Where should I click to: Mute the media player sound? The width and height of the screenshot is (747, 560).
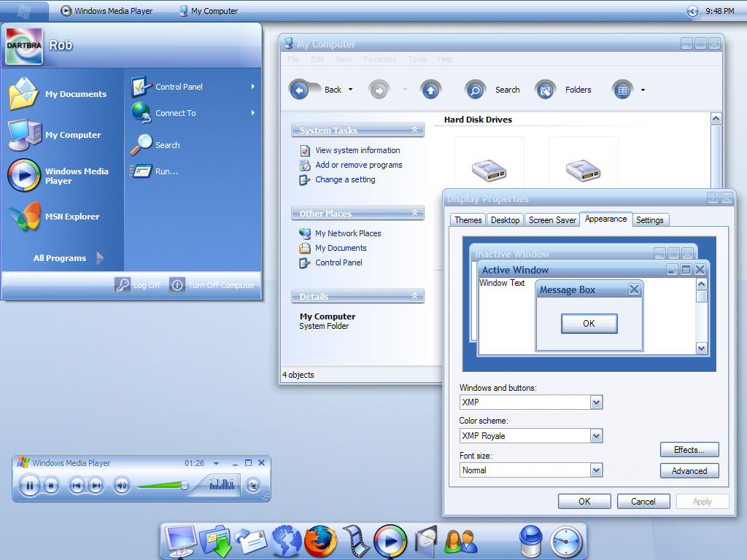click(122, 486)
